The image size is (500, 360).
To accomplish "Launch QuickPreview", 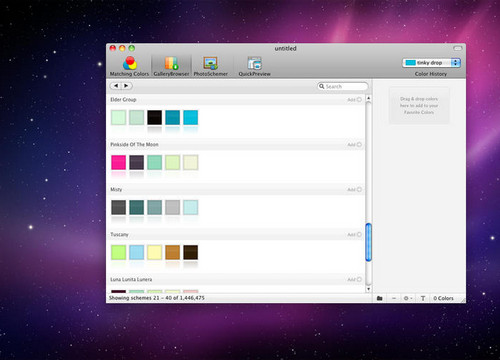I will pyautogui.click(x=254, y=66).
